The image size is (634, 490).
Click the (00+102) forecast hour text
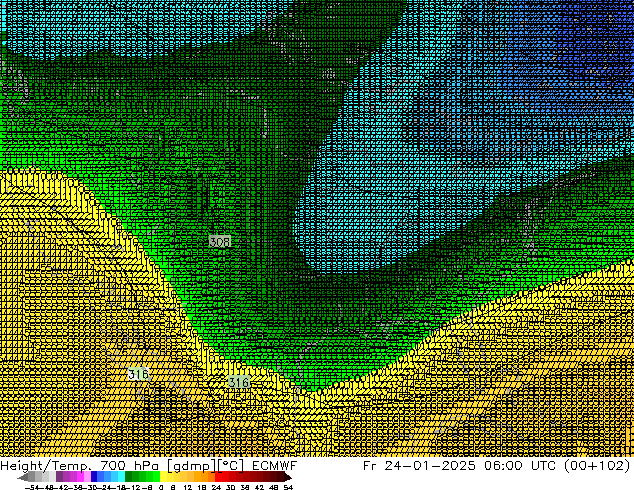[x=597, y=466]
